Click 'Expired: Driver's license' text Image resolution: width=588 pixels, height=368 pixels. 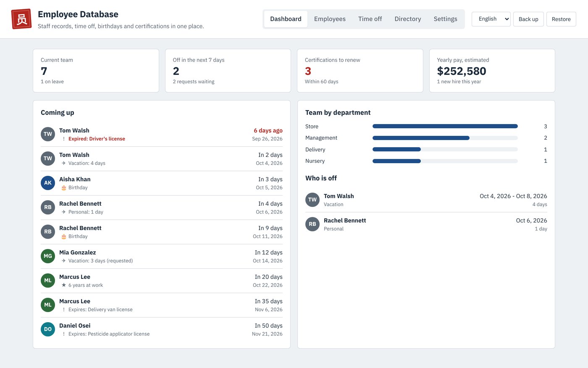(97, 139)
